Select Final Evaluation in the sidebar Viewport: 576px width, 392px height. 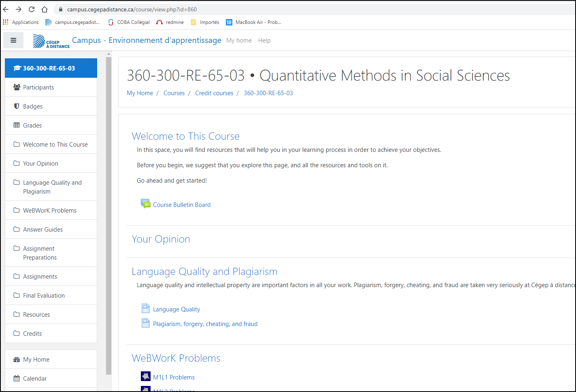pos(44,296)
